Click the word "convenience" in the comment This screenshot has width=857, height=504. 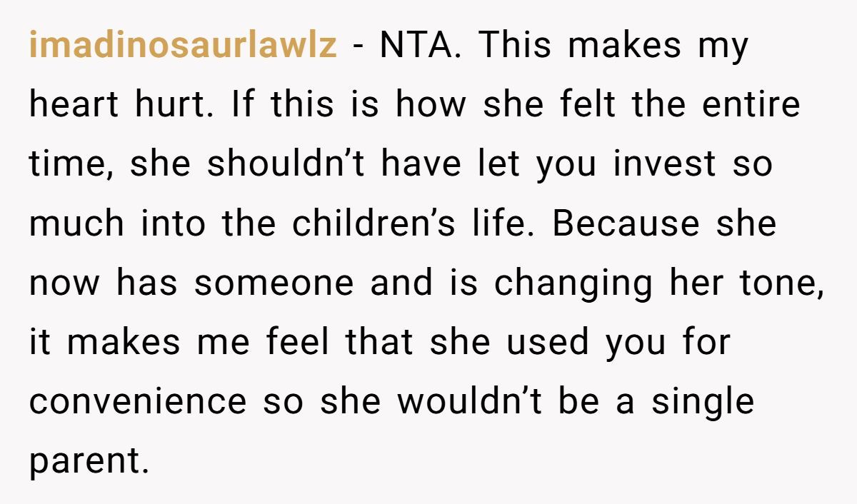tap(136, 402)
